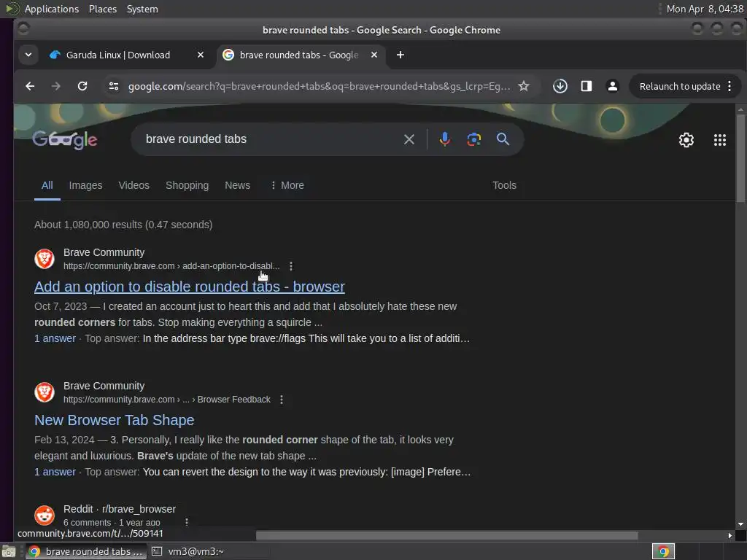This screenshot has width=747, height=560.
Task: Search by image with Google Lens
Action: [473, 139]
